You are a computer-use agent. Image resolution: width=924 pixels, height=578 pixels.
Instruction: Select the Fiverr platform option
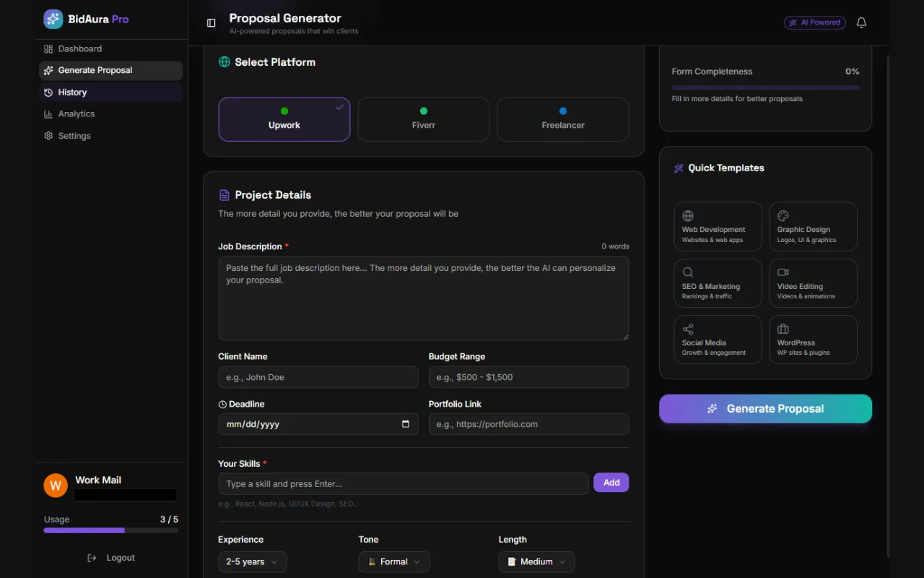[424, 119]
